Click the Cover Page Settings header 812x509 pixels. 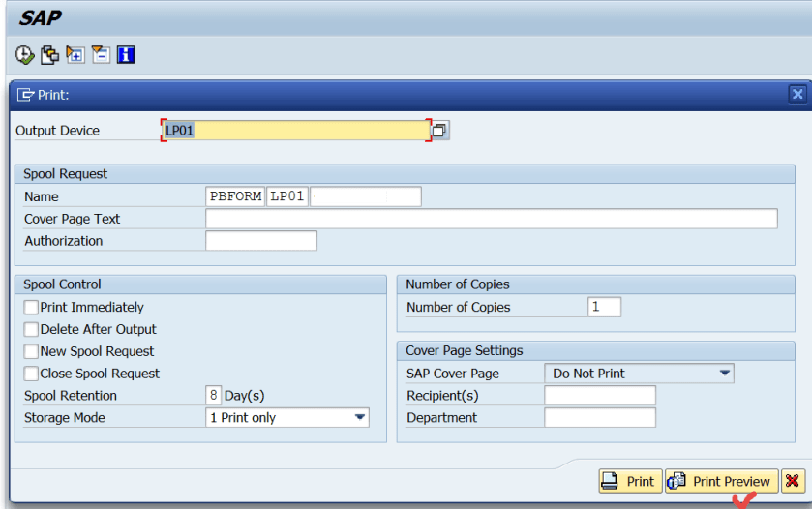click(596, 350)
